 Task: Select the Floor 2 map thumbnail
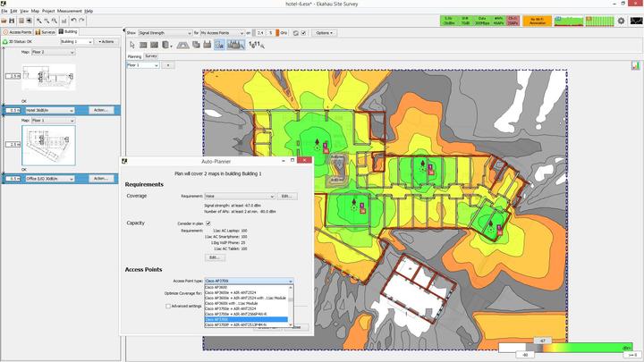coord(48,77)
